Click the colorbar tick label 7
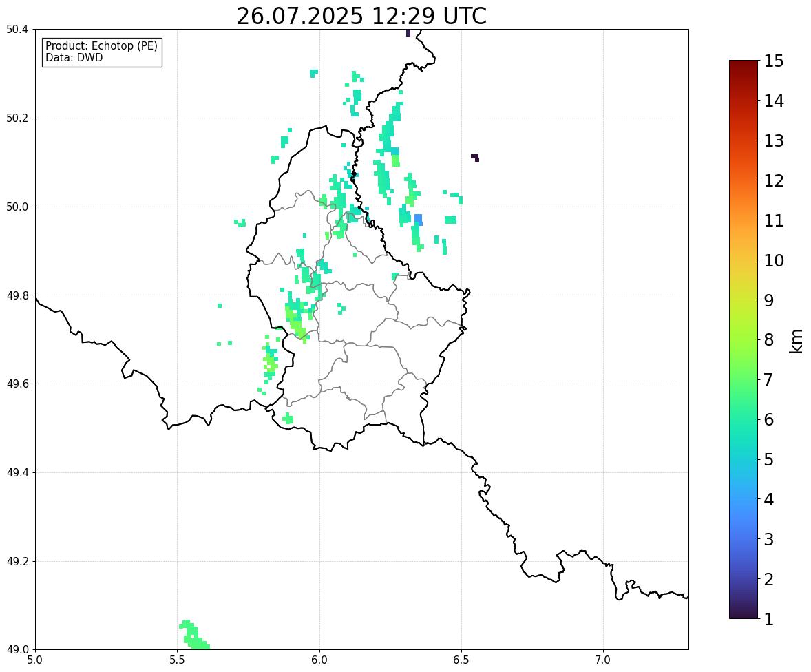This screenshot has height=672, width=811. (x=768, y=379)
